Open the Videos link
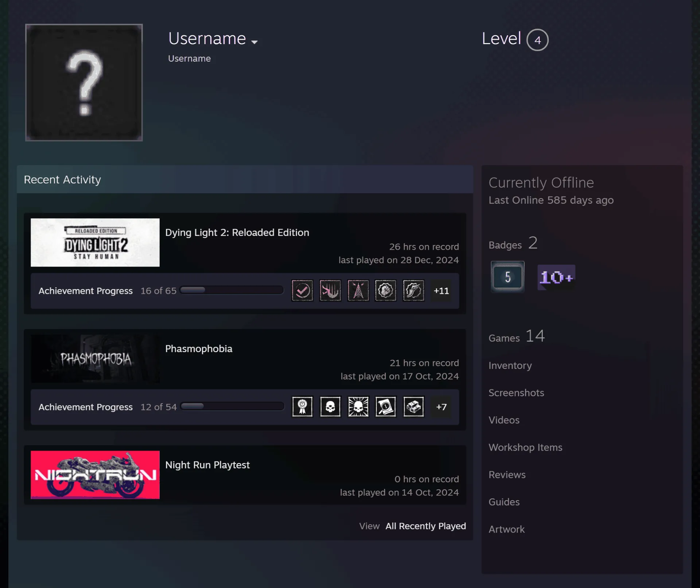The width and height of the screenshot is (700, 588). tap(504, 420)
